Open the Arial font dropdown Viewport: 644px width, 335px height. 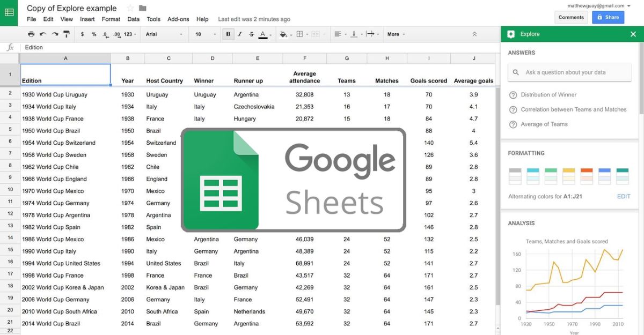(164, 34)
